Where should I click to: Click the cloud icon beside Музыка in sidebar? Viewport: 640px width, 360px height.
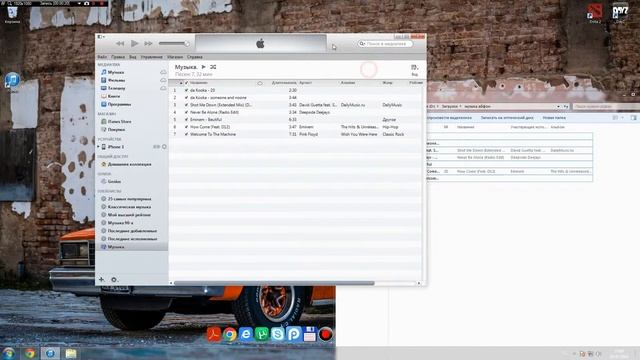[163, 72]
